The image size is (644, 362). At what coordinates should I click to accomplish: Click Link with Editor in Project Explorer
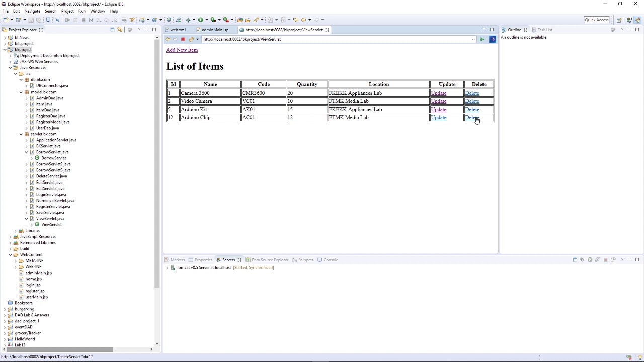point(120,30)
